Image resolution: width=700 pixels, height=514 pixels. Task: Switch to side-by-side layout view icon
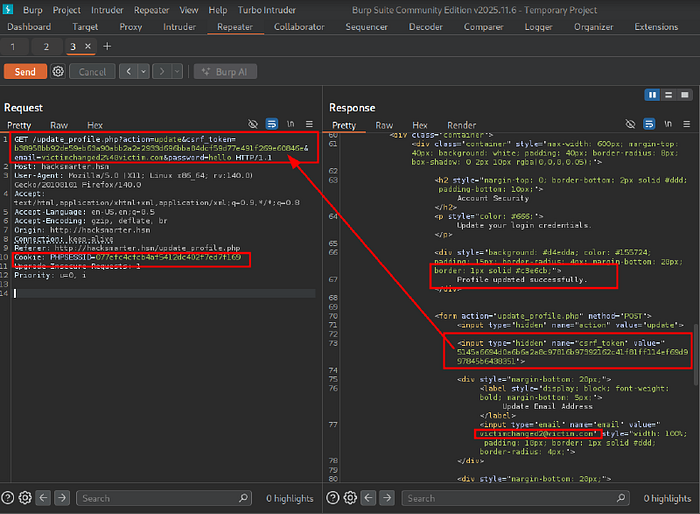click(x=653, y=94)
